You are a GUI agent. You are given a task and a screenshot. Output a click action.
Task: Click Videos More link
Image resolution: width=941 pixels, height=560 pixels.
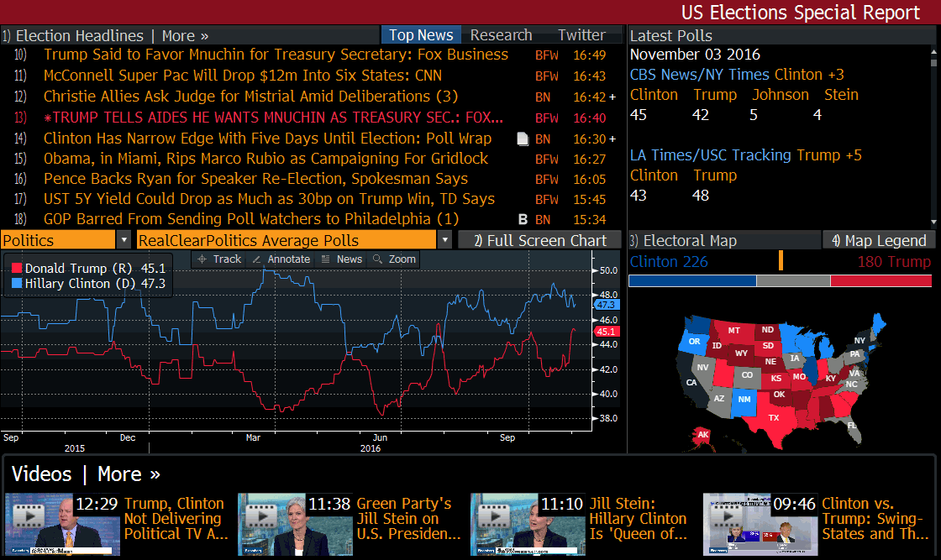click(129, 474)
